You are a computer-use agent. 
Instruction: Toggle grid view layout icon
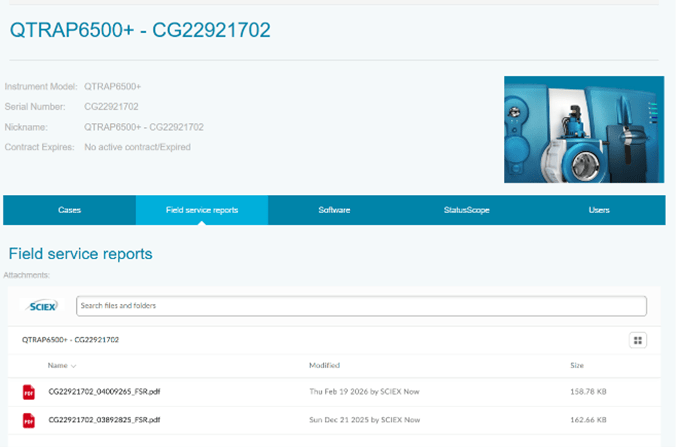(x=638, y=340)
